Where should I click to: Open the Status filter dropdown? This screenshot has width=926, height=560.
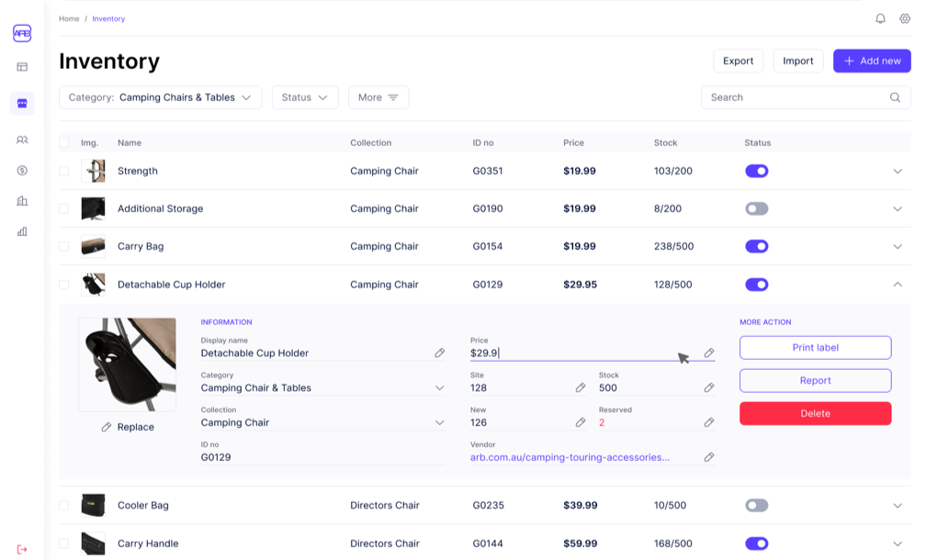[305, 97]
